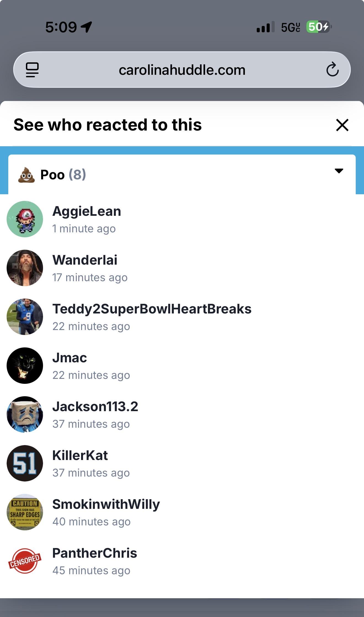Tap the battery indicator in status bar
The height and width of the screenshot is (617, 364).
pos(319,27)
